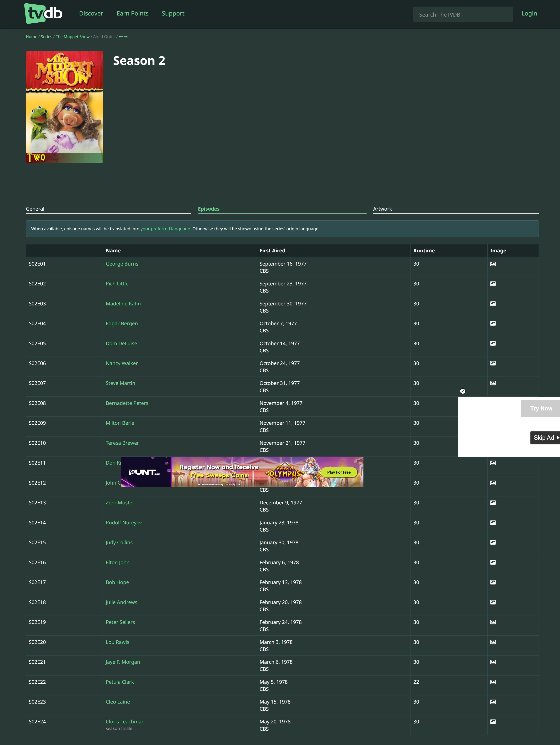Click the Season 2 poster thumbnail

coord(64,107)
